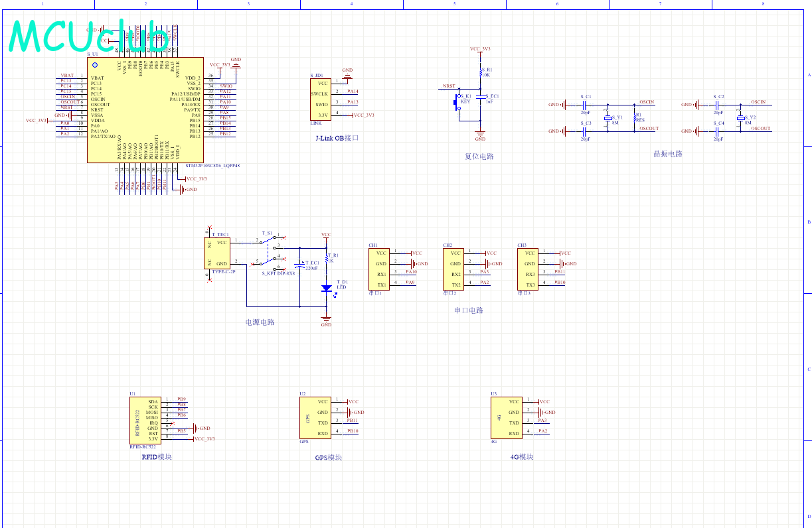Click the NRST net label in reset circuit
812x528 pixels.
[449, 86]
